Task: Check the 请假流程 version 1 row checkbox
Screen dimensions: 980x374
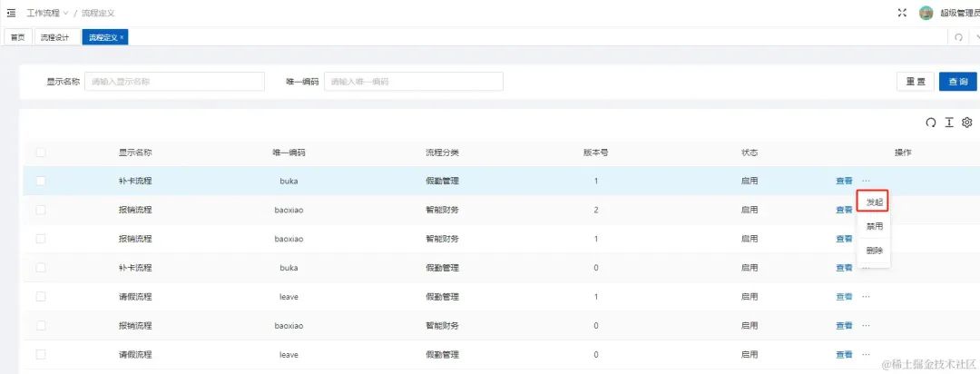Action: tap(41, 297)
